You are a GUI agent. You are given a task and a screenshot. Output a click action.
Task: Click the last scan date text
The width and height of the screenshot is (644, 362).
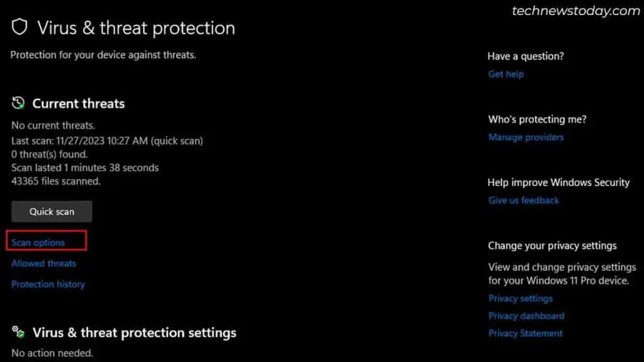pos(107,141)
